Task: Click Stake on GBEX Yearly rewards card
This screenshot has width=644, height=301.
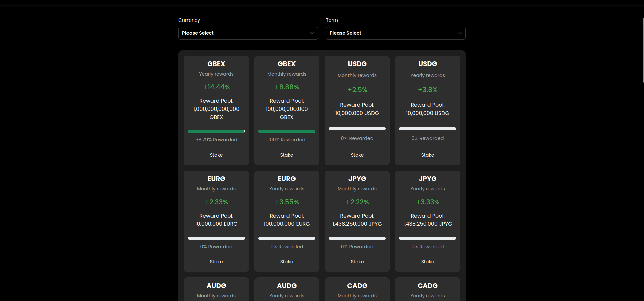Action: click(x=216, y=155)
